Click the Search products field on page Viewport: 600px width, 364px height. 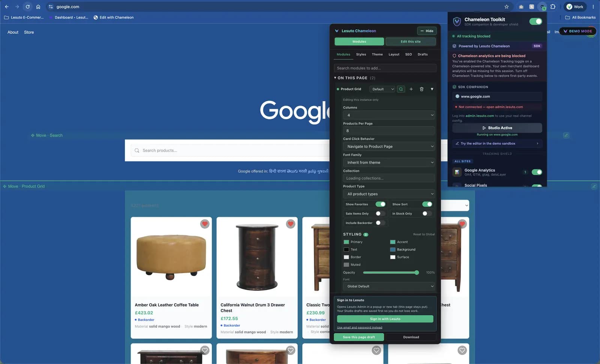231,151
